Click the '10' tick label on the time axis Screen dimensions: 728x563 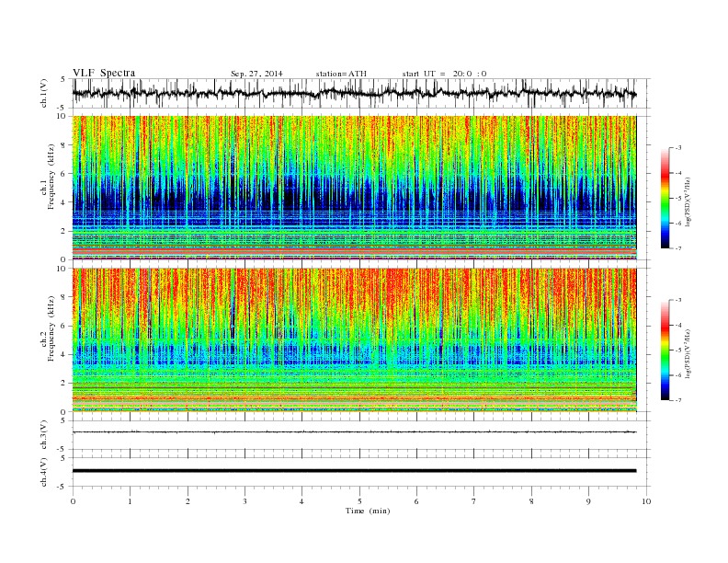pos(646,501)
